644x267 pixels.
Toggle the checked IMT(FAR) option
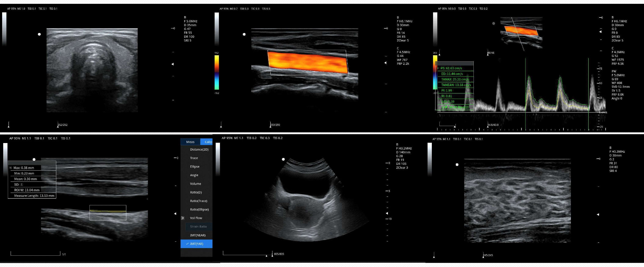pos(196,244)
